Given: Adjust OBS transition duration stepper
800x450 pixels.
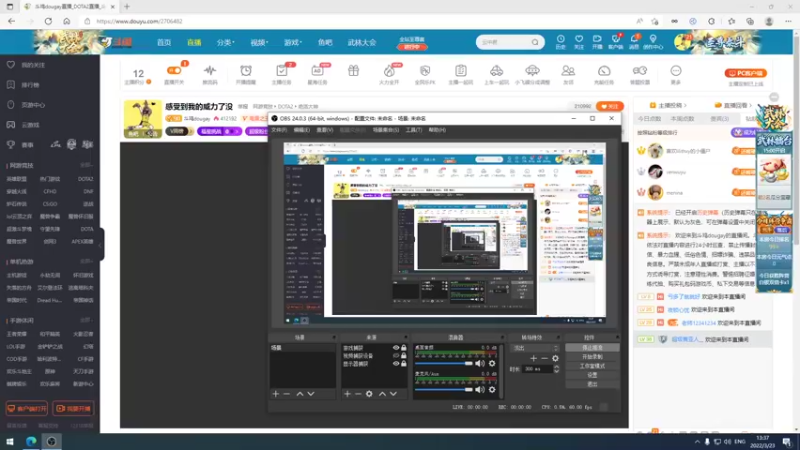Looking at the screenshot, I should (556, 369).
